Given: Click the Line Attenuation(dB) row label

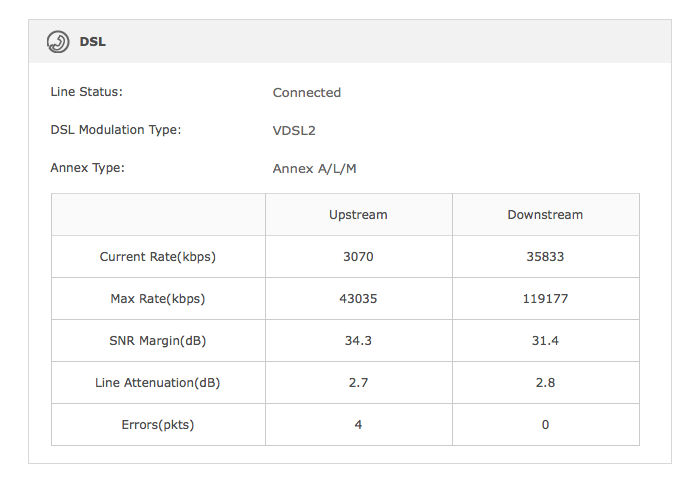Looking at the screenshot, I should point(158,382).
